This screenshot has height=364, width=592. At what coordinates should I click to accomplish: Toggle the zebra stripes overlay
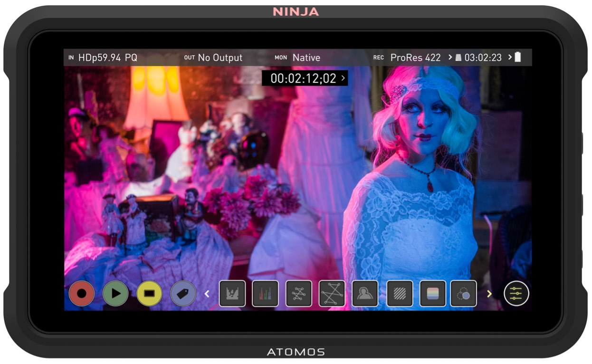point(399,294)
